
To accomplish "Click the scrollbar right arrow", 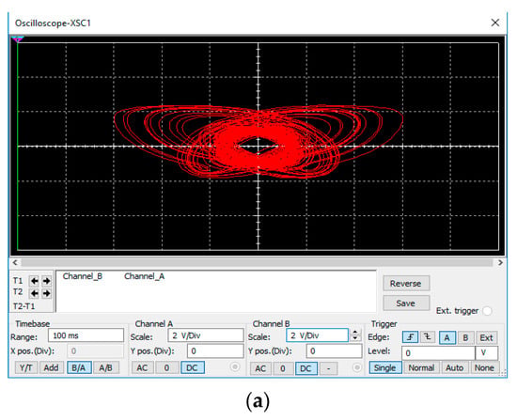I will click(500, 262).
